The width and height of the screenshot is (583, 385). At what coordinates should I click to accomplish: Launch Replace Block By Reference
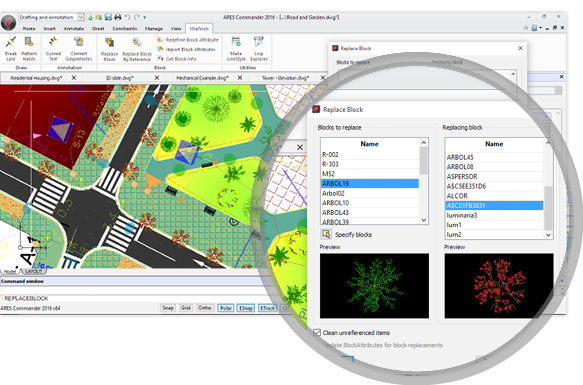[137, 49]
